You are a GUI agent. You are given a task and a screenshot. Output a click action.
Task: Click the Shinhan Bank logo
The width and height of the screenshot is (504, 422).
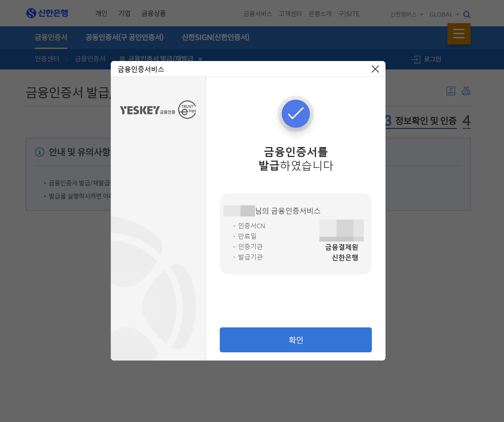(47, 13)
